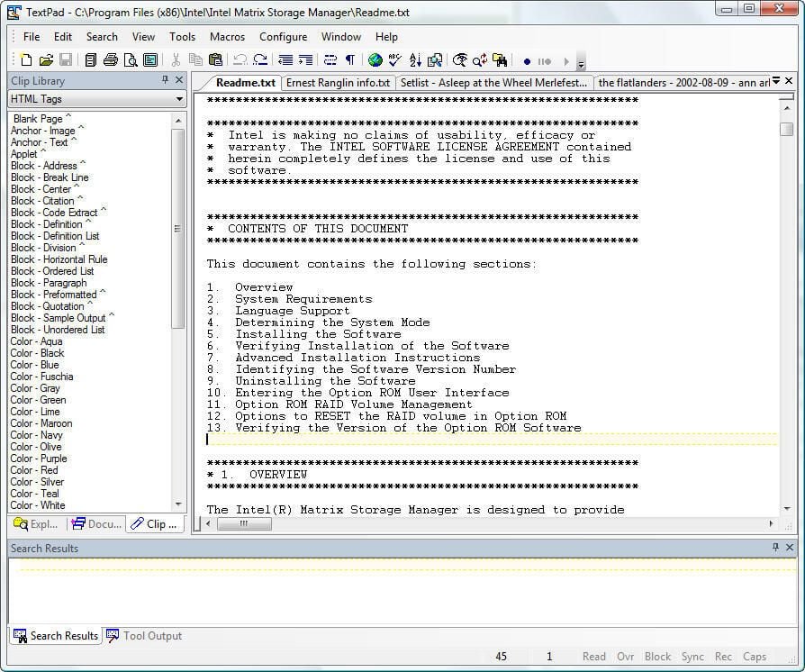Click the Ovr status bar indicator
Screen dimensions: 805x672
tap(625, 657)
